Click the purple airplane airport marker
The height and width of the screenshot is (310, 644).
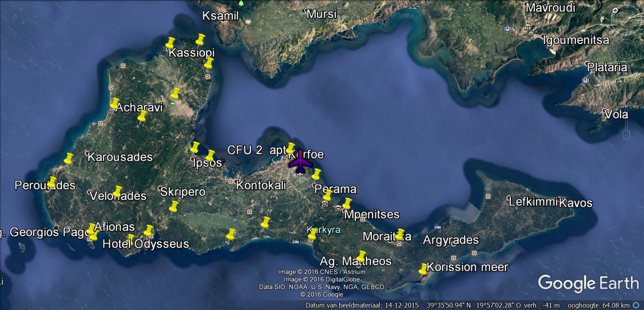(300, 162)
